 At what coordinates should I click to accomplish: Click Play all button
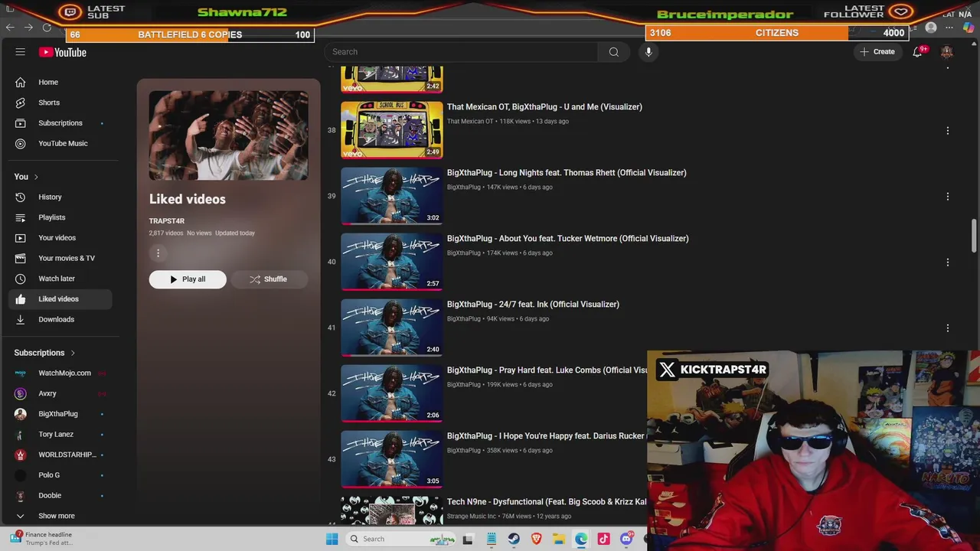tap(188, 279)
